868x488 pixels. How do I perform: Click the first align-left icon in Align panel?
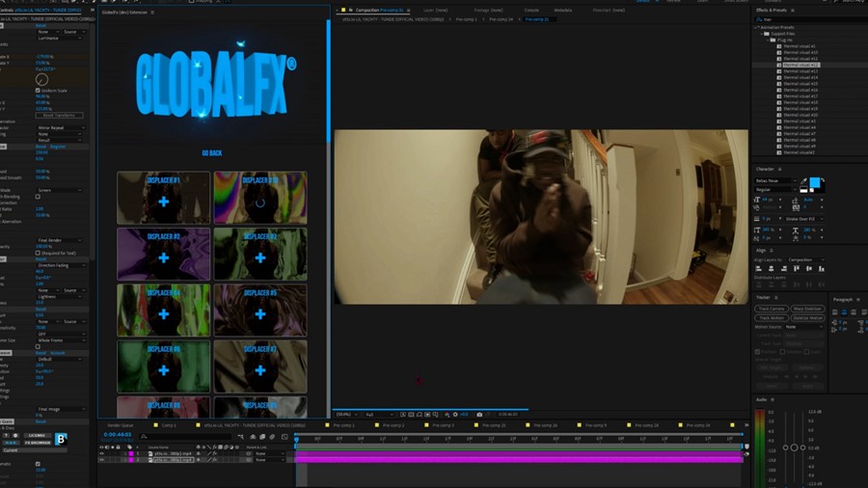[758, 269]
